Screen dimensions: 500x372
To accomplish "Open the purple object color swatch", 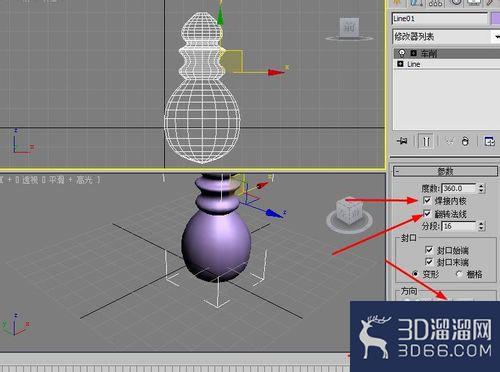I will click(x=496, y=19).
